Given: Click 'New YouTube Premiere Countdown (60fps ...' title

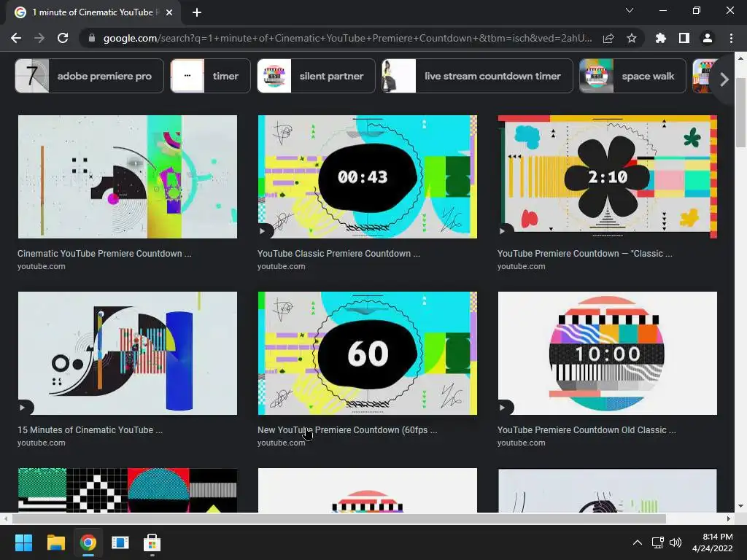Looking at the screenshot, I should click(x=347, y=429).
